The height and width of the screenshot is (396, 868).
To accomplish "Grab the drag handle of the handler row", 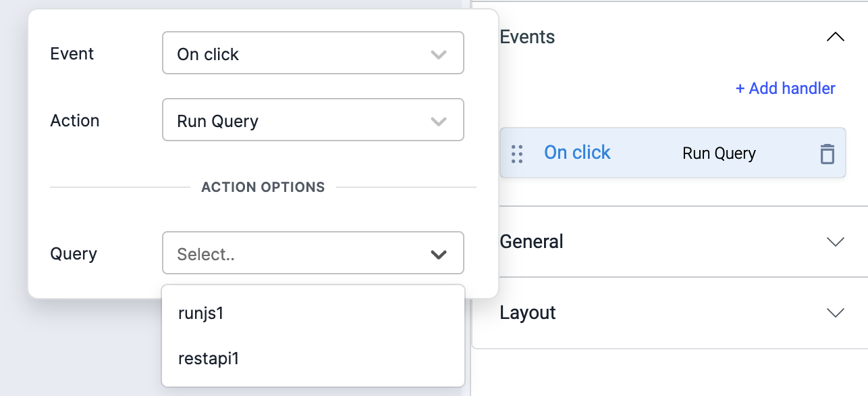I will pyautogui.click(x=517, y=154).
